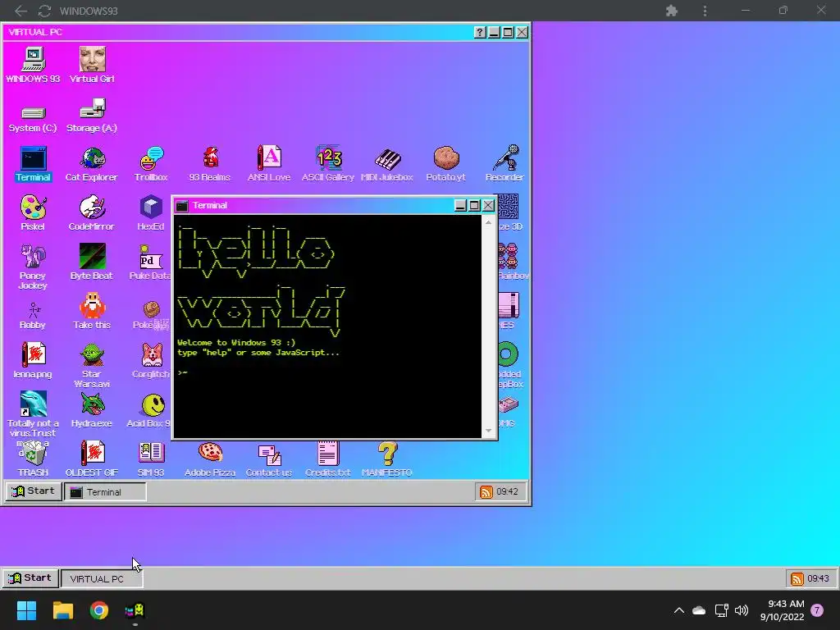Image resolution: width=840 pixels, height=630 pixels.
Task: Open the Storage (A:) drive icon
Action: pyautogui.click(x=92, y=116)
